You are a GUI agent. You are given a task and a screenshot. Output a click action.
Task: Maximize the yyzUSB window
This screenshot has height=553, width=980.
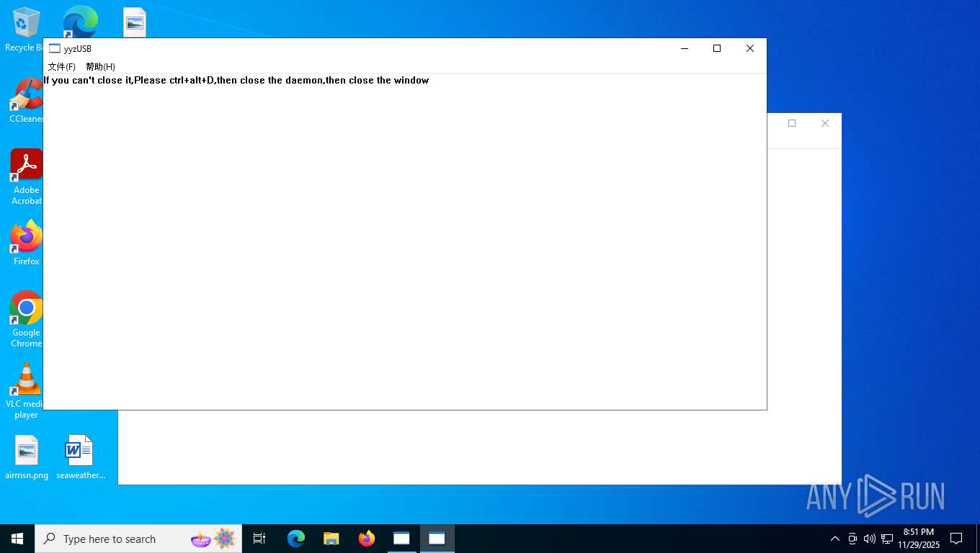(717, 49)
